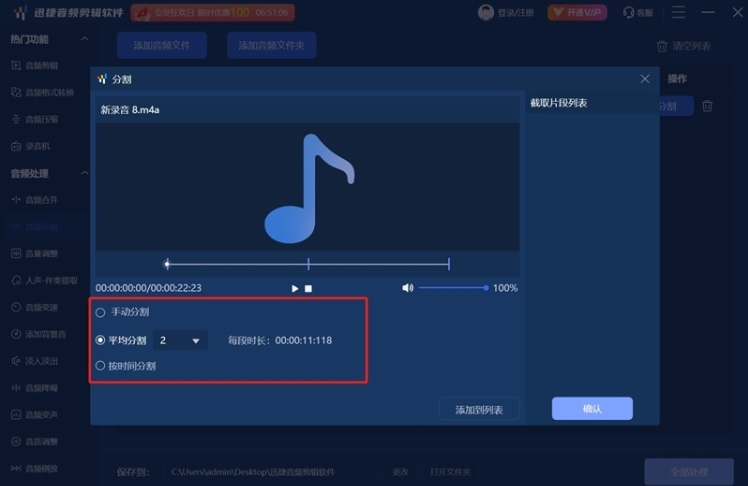This screenshot has height=486, width=748.
Task: Click the time readout 00:00:00:00/00:00:22:23
Action: [148, 288]
